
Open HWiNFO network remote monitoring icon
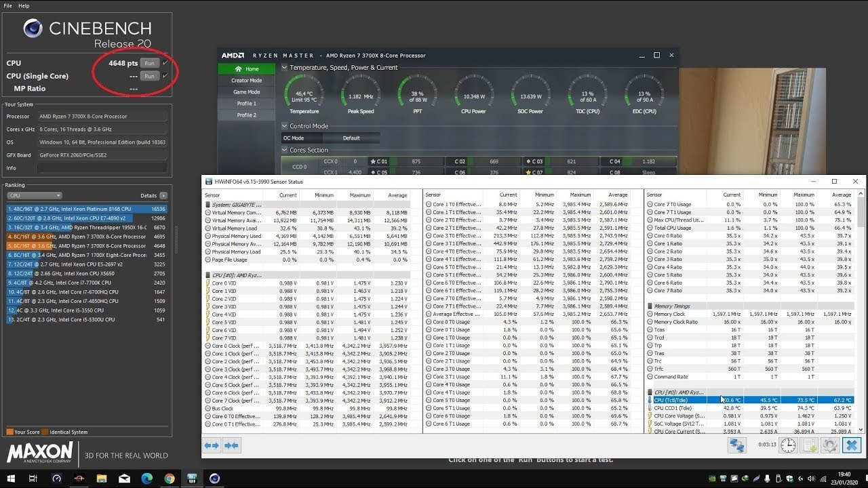tap(737, 445)
